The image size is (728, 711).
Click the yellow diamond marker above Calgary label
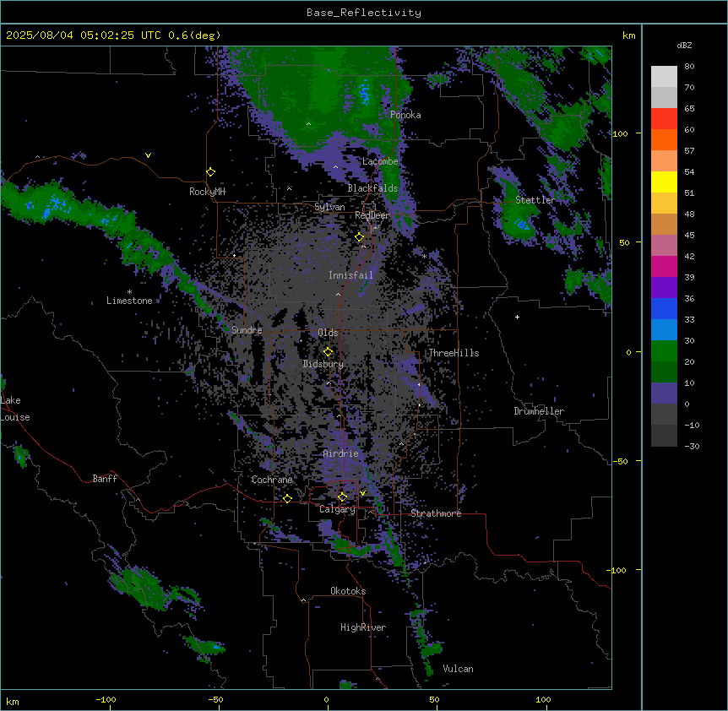tap(342, 497)
